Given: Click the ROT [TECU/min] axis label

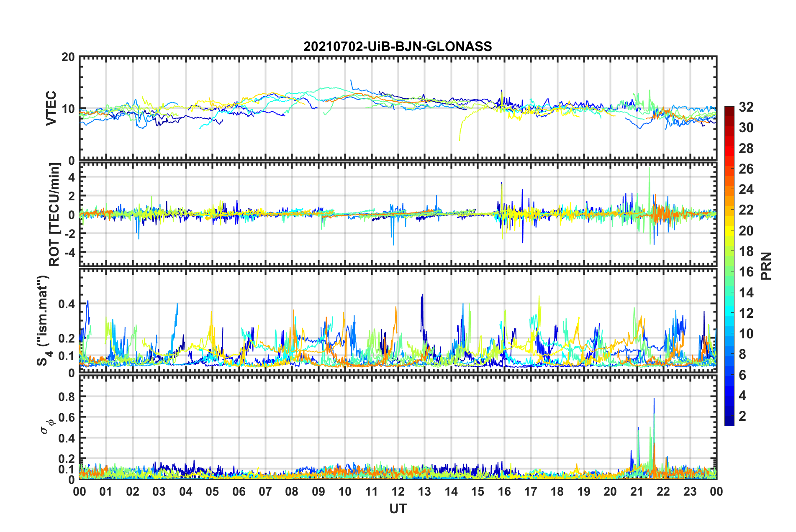Looking at the screenshot, I should click(54, 215).
